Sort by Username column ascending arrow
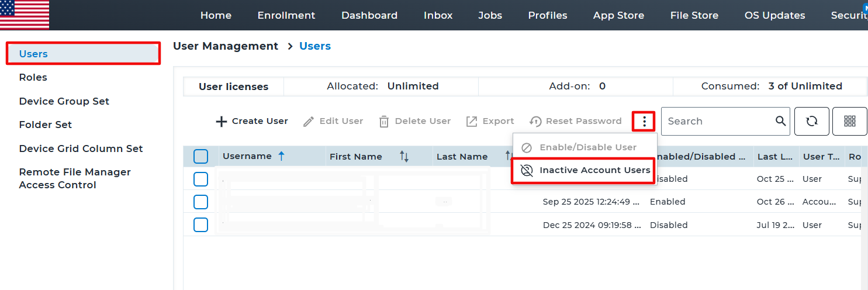The width and height of the screenshot is (868, 290). pos(281,156)
